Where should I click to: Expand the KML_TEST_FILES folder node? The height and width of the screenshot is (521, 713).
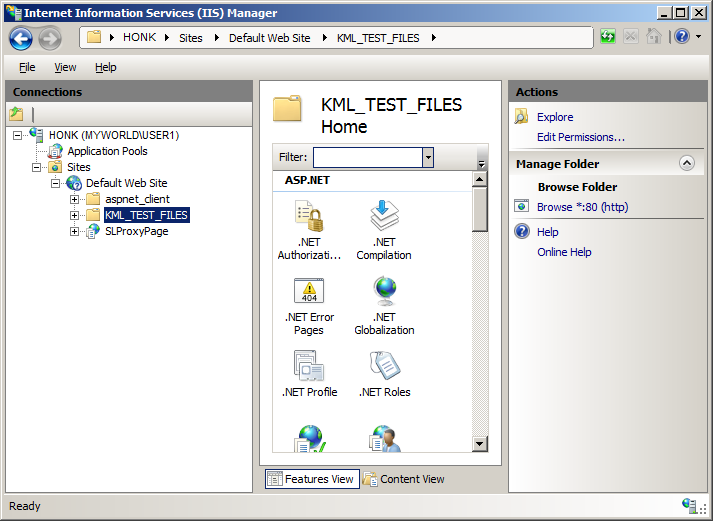click(x=75, y=215)
